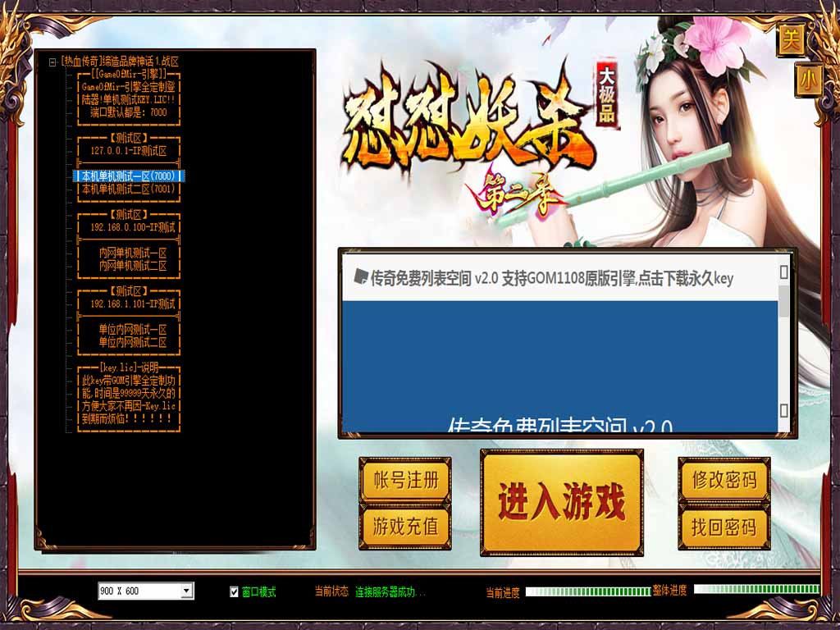
Task: Pick the 内网单机测试一区 server
Action: pyautogui.click(x=132, y=253)
